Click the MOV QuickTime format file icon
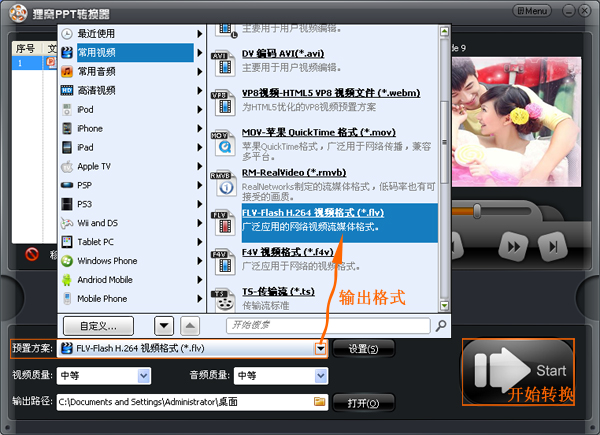The height and width of the screenshot is (435, 600). (223, 143)
